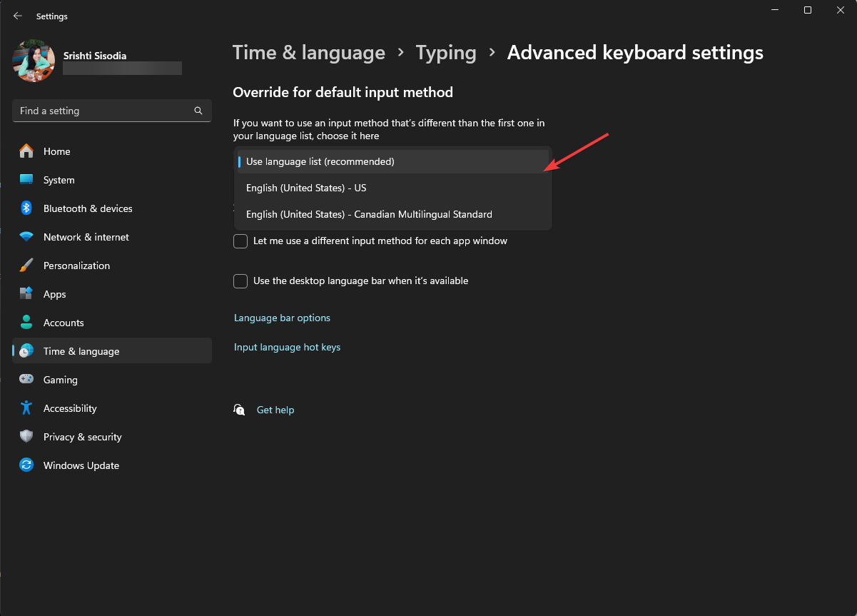Select Use language list (recommended)
This screenshot has width=857, height=616.
[x=320, y=161]
